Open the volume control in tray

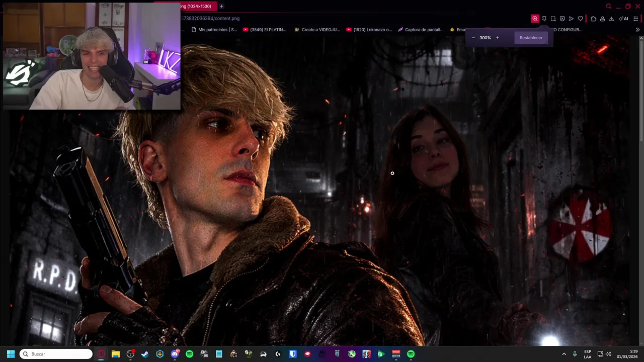pos(608,354)
